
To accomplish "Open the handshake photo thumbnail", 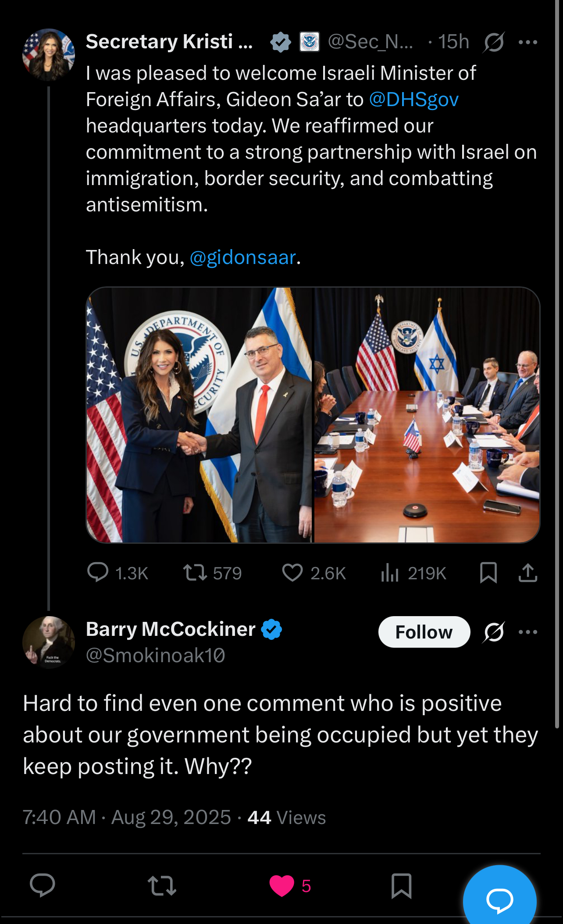I will (199, 415).
